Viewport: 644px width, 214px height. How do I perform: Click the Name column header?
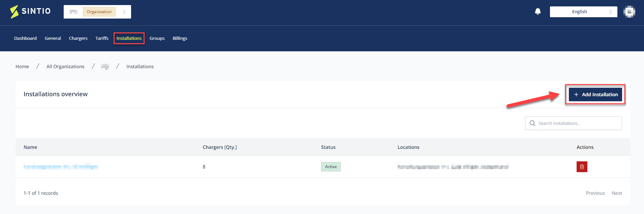tap(30, 147)
